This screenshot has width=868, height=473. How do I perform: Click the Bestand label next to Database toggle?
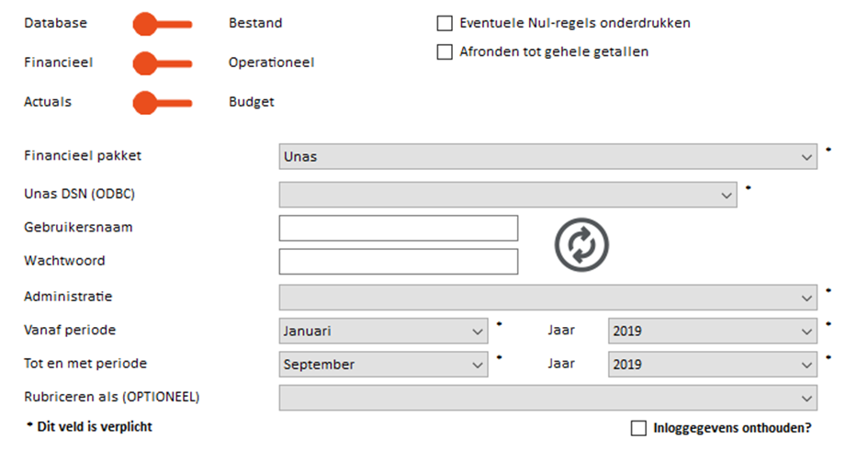pyautogui.click(x=255, y=23)
